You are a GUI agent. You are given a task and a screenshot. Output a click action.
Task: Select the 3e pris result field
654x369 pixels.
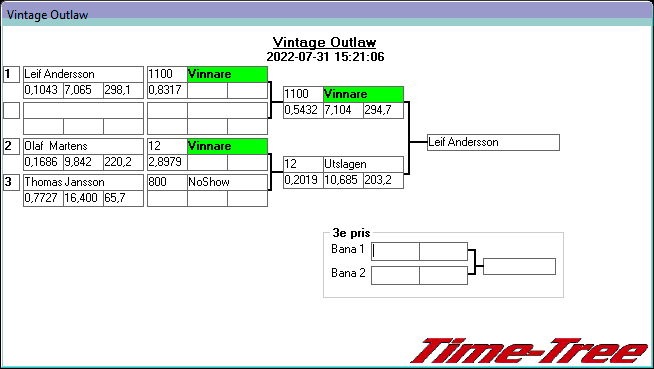[x=519, y=266]
